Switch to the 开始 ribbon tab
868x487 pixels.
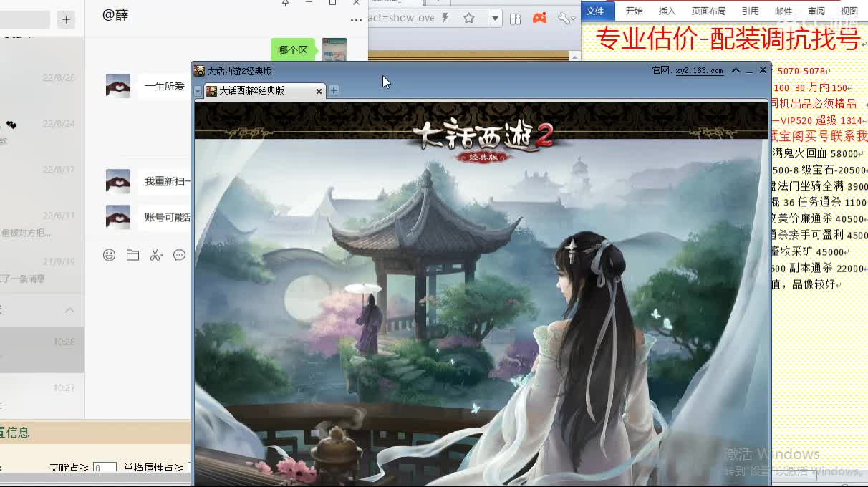tap(635, 11)
